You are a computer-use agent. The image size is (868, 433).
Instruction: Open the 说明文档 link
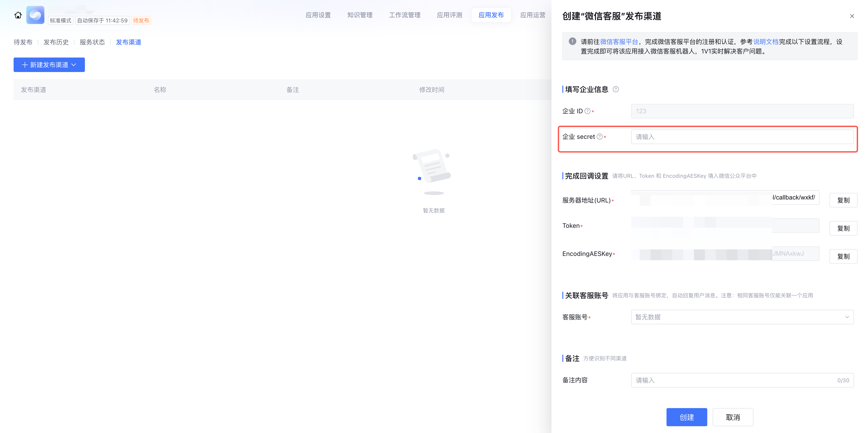coord(766,42)
